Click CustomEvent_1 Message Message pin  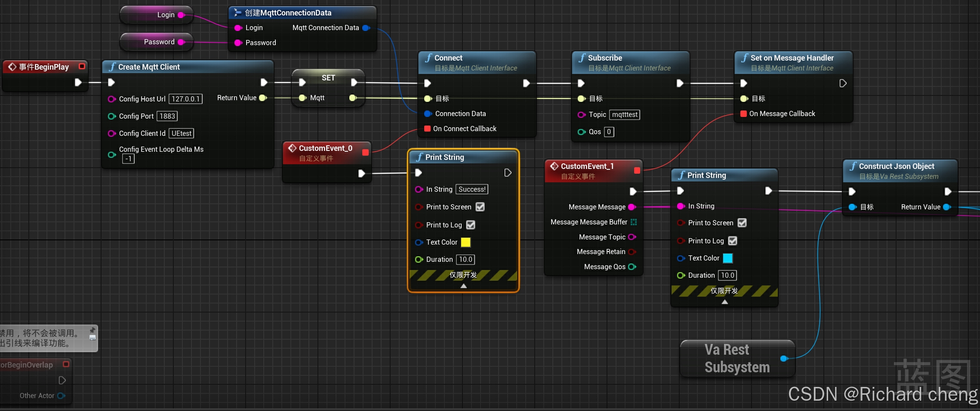[x=632, y=207]
